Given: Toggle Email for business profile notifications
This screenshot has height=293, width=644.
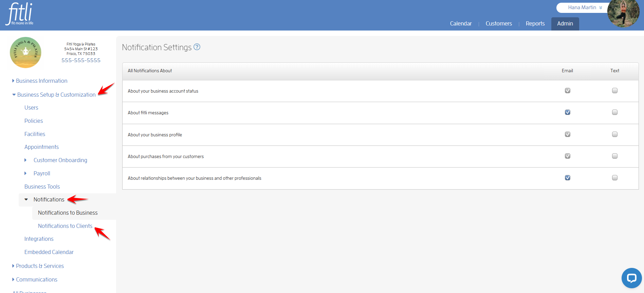Looking at the screenshot, I should (x=567, y=134).
